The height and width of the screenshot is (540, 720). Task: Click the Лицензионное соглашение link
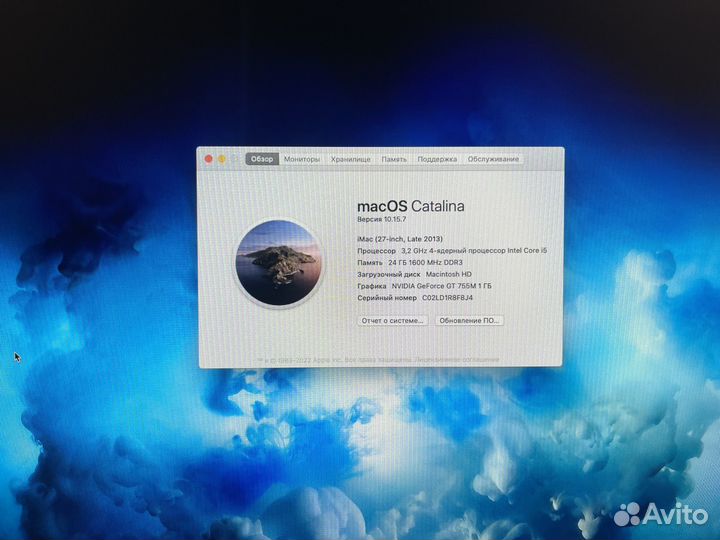tap(457, 360)
